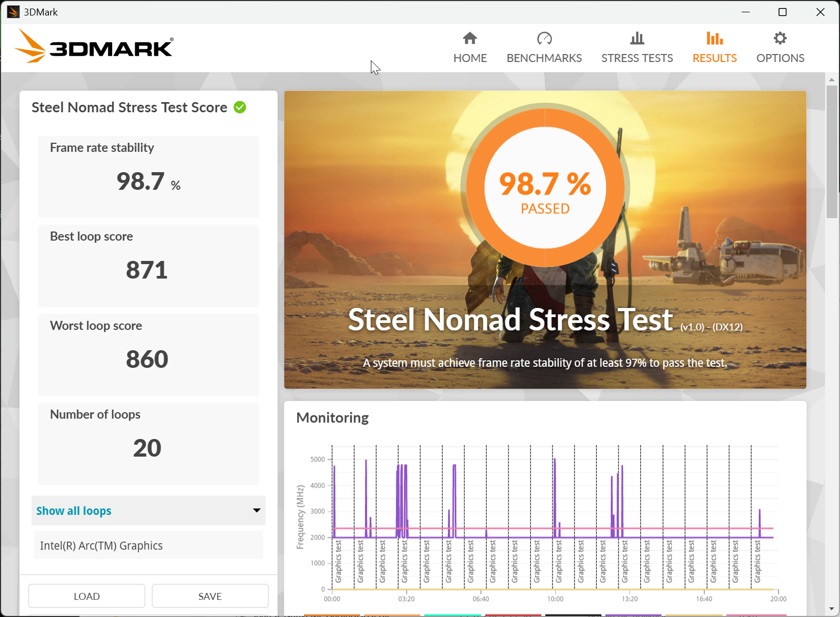This screenshot has width=840, height=617.
Task: Select the best loop score value "871"
Action: coord(147,270)
